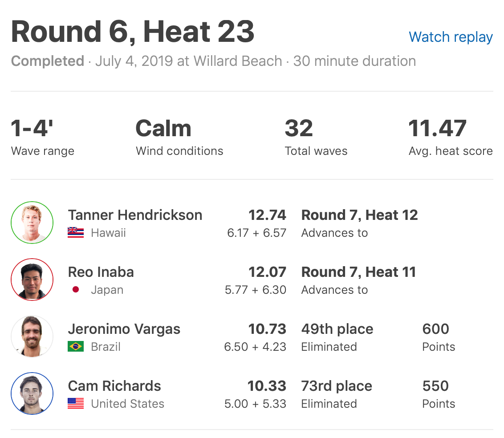The width and height of the screenshot is (504, 438).
Task: Click the name Tanner Hendrickson
Action: pos(135,215)
